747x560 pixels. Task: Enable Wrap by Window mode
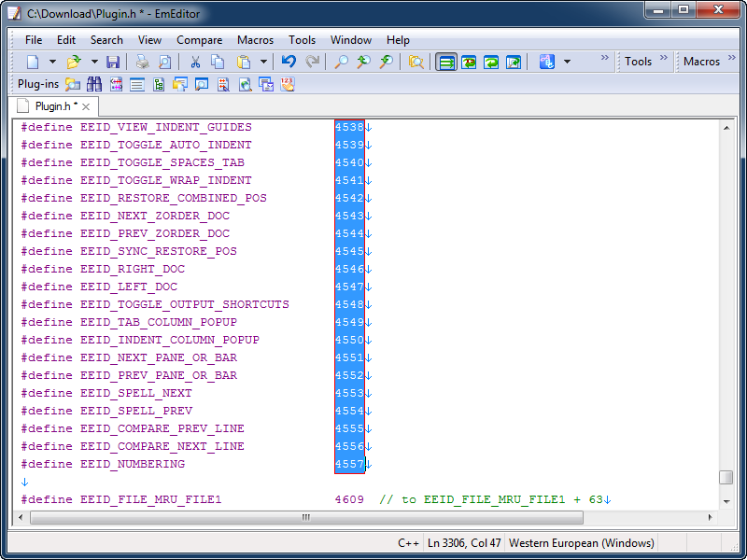pos(491,62)
